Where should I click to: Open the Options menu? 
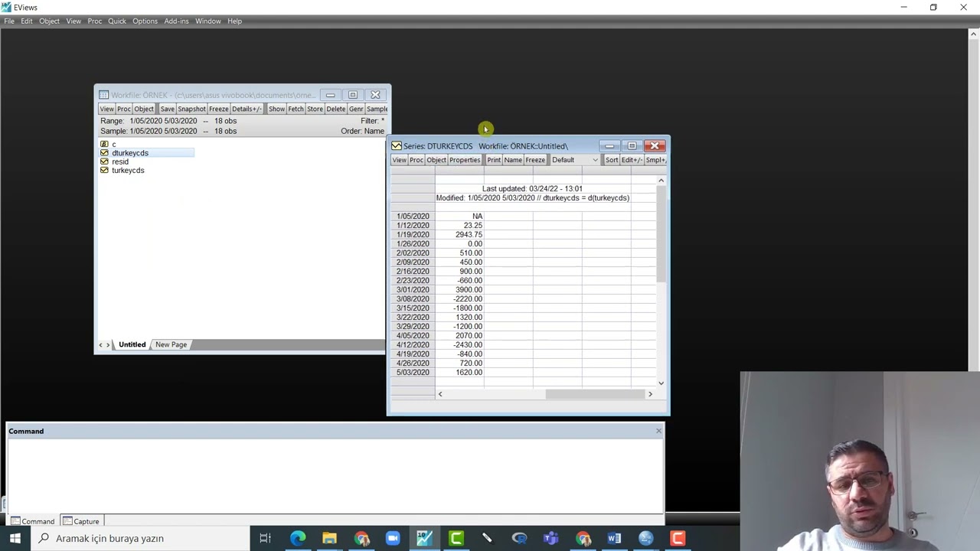pyautogui.click(x=145, y=21)
